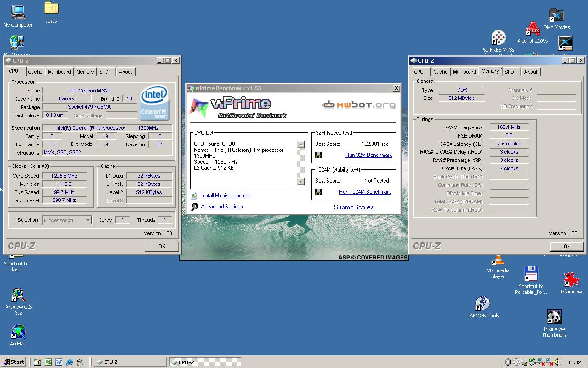
Task: Click the Intel Celeron M logo
Action: point(154,103)
